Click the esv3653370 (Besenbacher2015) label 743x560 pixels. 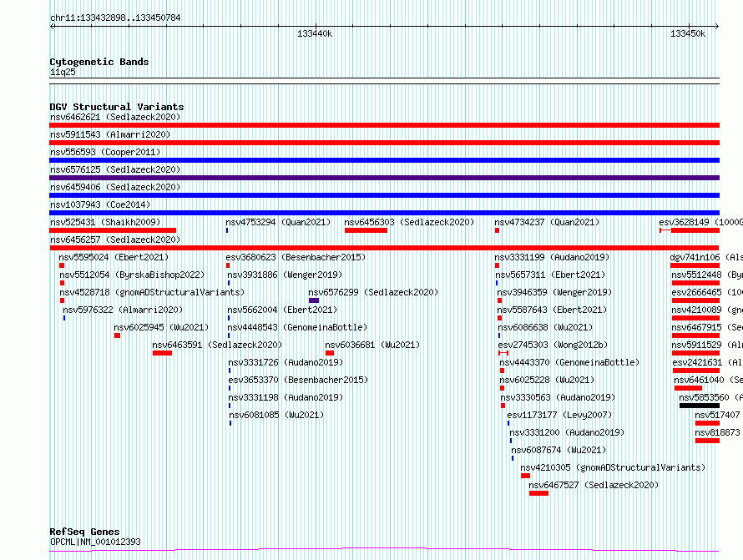point(298,380)
